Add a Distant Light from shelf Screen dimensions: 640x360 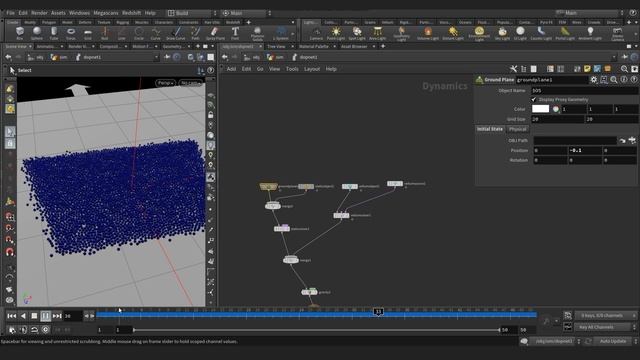pos(453,33)
